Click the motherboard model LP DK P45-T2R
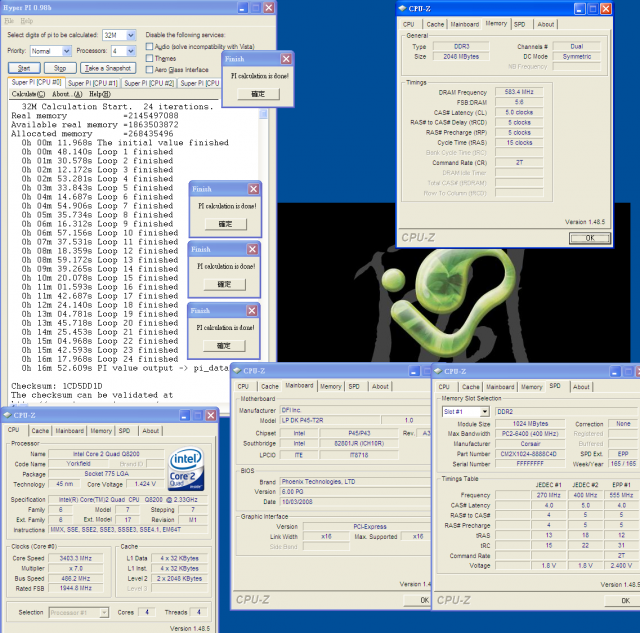The width and height of the screenshot is (641, 633). click(x=330, y=420)
